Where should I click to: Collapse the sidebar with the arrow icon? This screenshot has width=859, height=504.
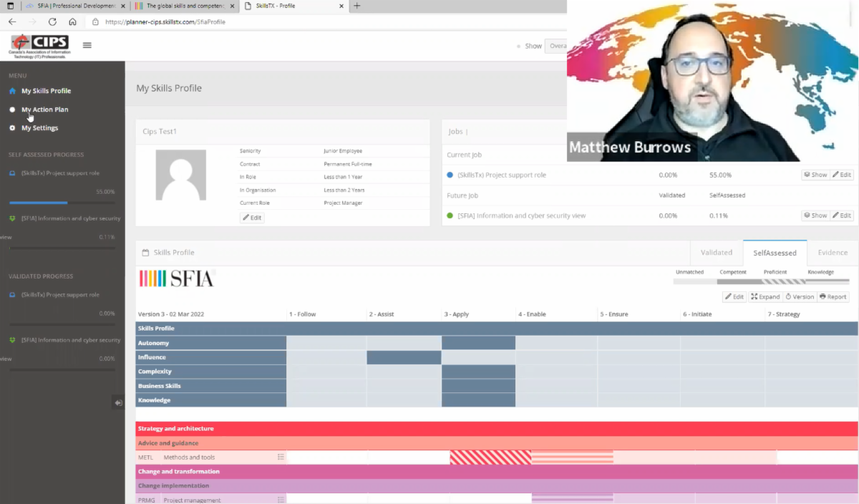(x=118, y=403)
